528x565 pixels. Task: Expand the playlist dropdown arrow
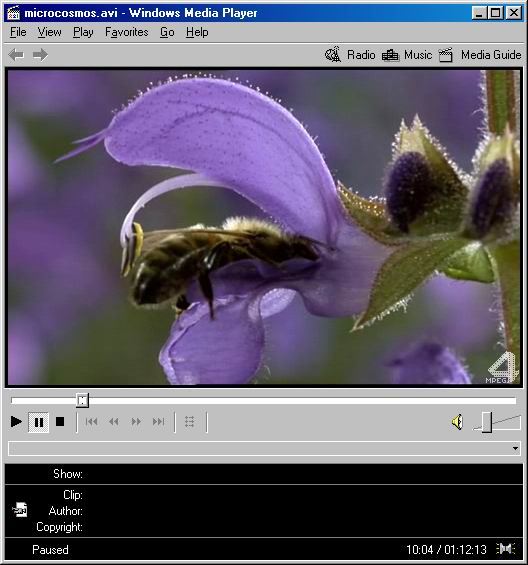click(515, 448)
